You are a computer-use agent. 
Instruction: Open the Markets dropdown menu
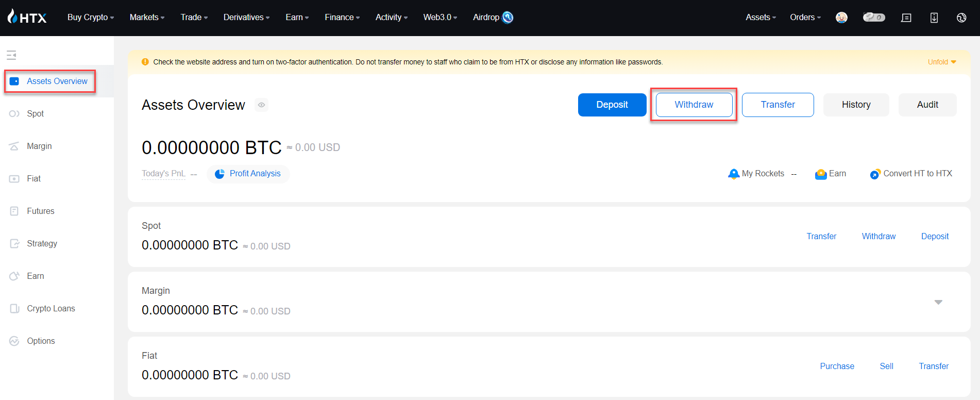(147, 18)
